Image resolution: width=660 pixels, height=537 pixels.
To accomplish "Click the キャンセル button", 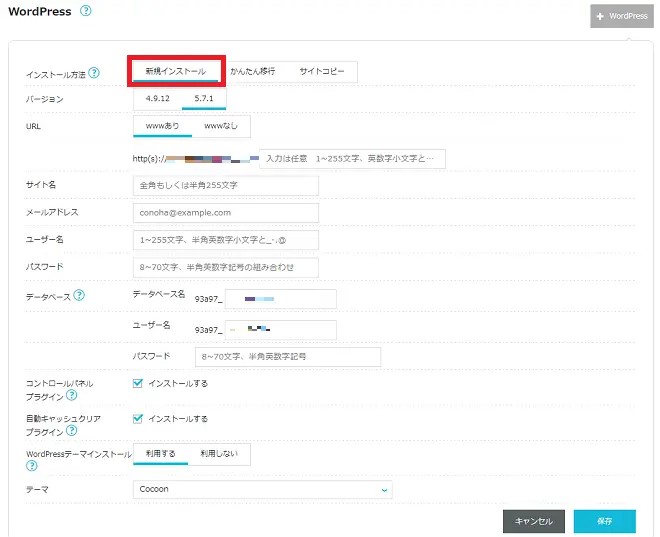I will 534,521.
